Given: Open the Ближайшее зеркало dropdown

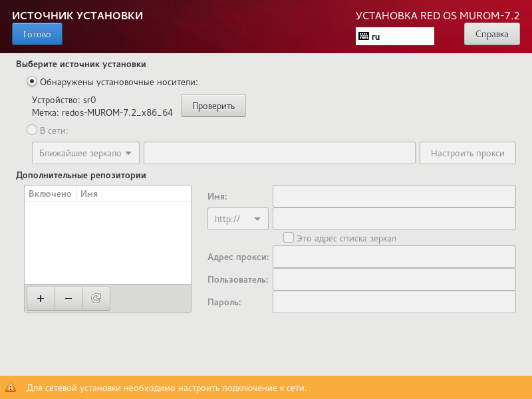Looking at the screenshot, I should click(85, 152).
